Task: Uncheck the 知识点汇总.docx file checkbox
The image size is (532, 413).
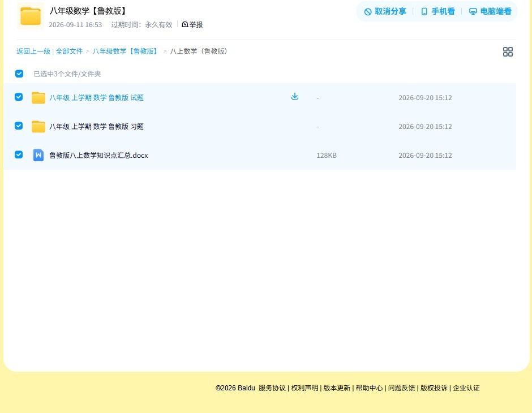Action: [x=19, y=154]
